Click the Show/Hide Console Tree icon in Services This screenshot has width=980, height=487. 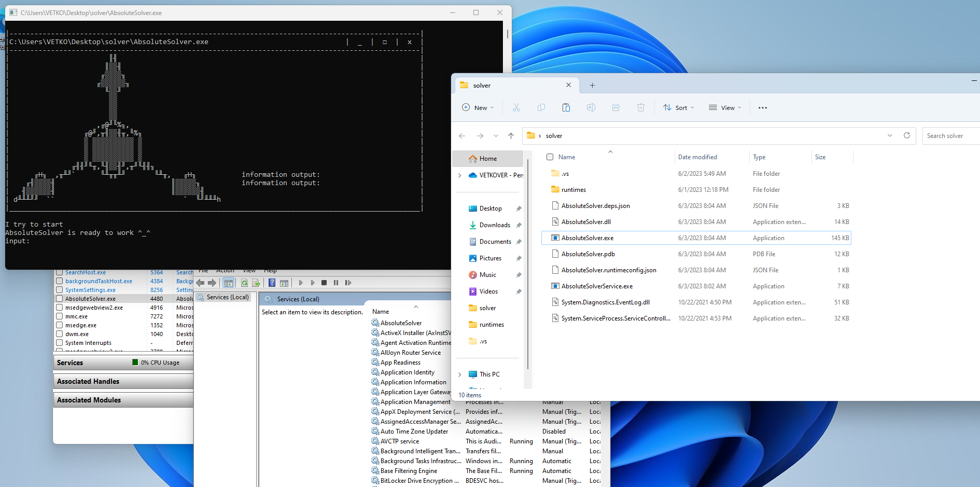click(x=228, y=283)
